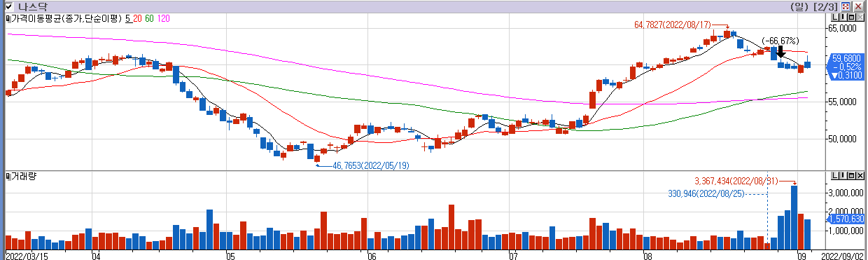Click the price panel L-scale icon

click(834, 18)
